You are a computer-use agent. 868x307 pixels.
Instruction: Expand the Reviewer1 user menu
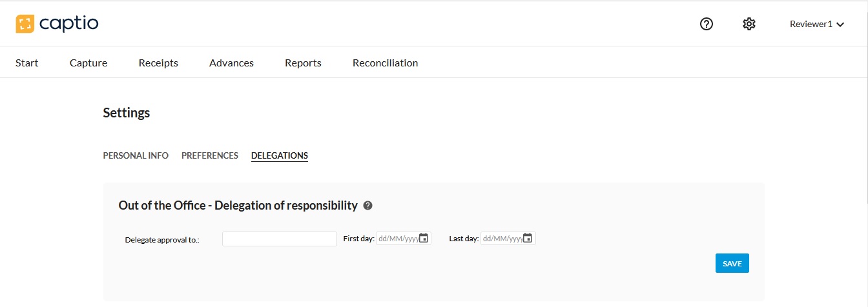point(817,25)
